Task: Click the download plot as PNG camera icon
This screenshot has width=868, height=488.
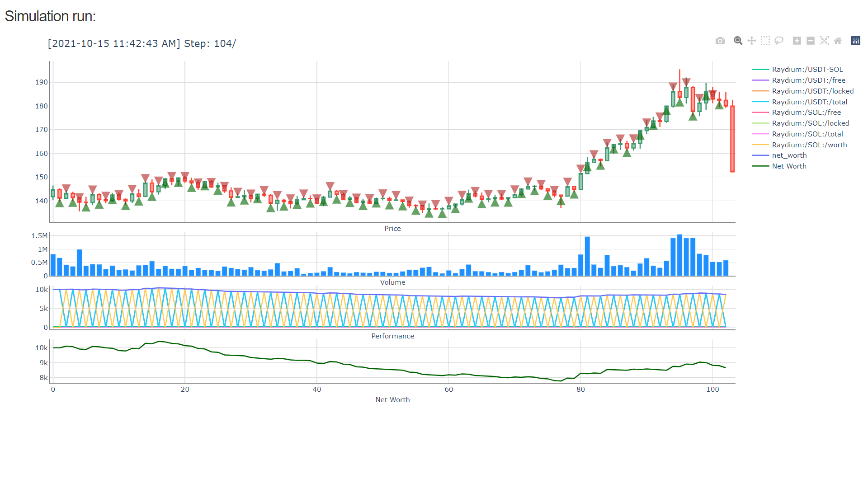Action: pos(720,41)
